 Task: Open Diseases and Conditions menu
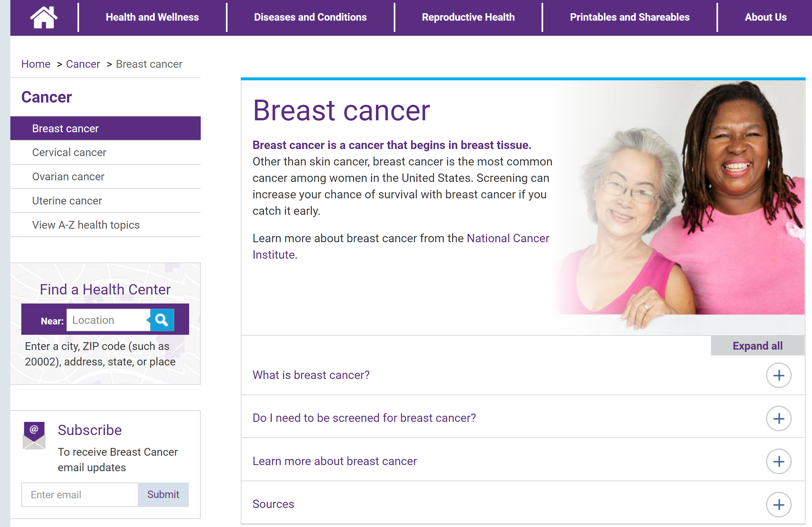pos(310,17)
